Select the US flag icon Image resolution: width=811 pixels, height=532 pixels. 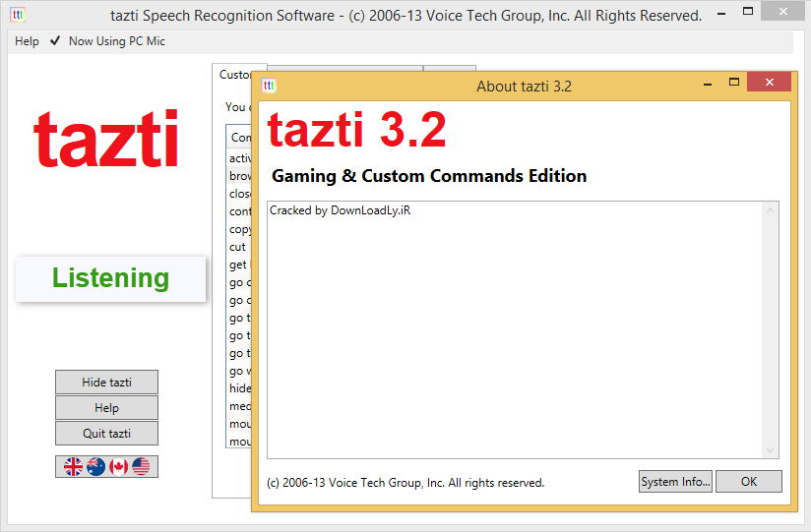141,467
